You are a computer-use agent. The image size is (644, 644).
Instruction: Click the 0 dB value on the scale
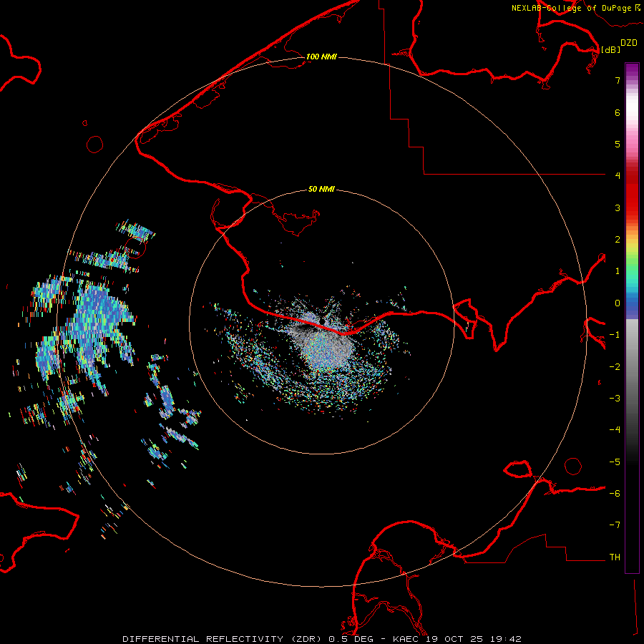tap(618, 303)
